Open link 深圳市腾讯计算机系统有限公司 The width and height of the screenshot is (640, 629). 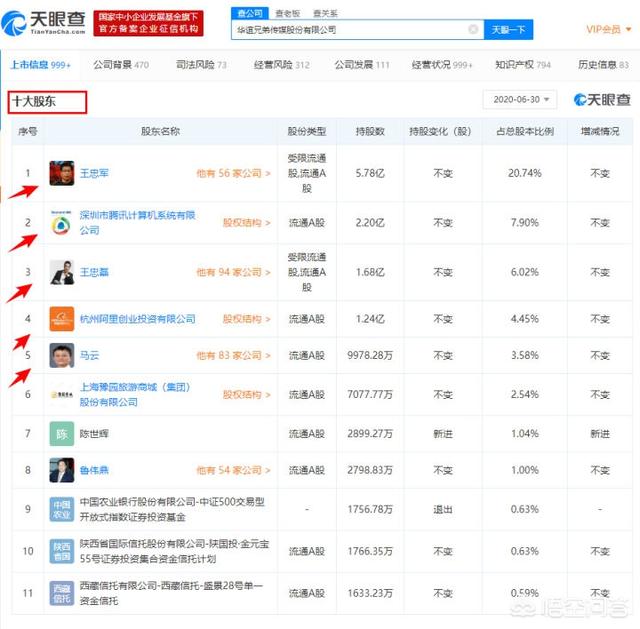[x=138, y=222]
